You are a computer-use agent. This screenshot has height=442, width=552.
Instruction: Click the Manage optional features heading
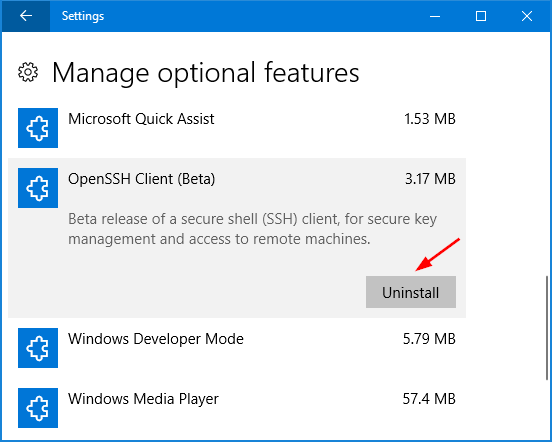[206, 72]
